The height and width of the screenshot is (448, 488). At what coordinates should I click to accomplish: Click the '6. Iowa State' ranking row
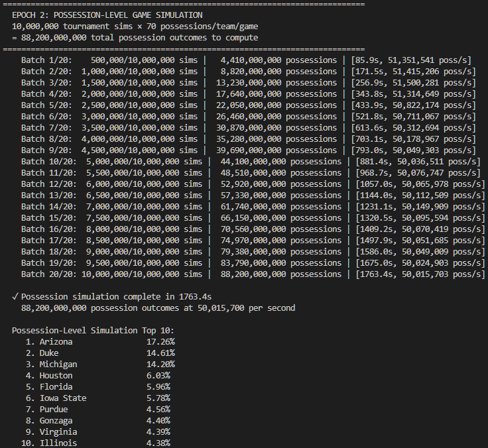[98, 398]
